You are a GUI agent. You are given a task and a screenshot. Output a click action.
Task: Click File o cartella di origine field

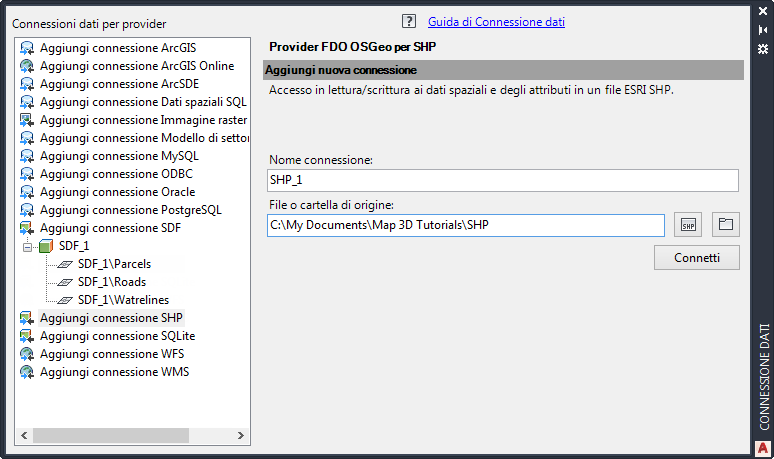[x=465, y=225]
